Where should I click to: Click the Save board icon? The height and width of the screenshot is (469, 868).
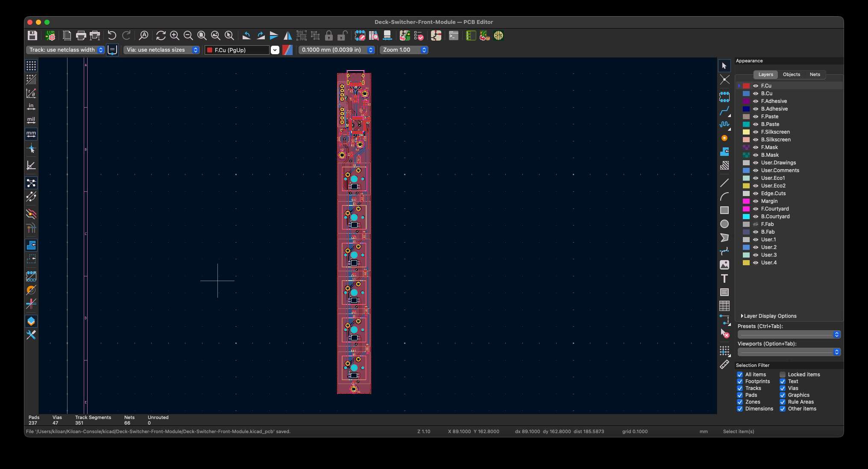tap(32, 35)
